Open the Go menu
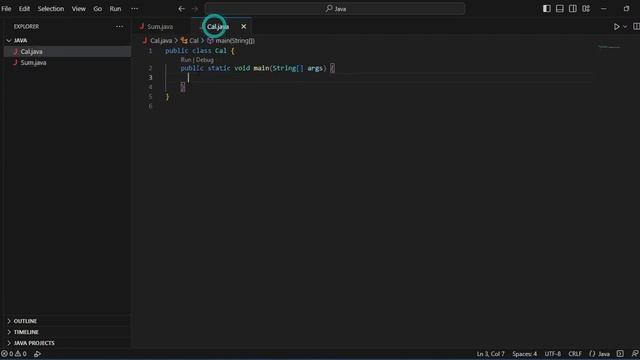This screenshot has height=360, width=640. (x=97, y=9)
